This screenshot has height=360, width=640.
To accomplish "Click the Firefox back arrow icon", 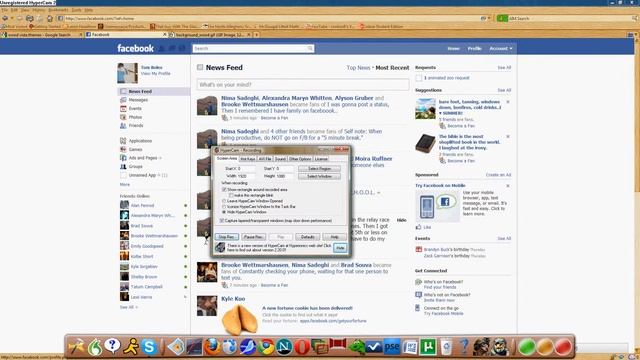I will pyautogui.click(x=5, y=18).
